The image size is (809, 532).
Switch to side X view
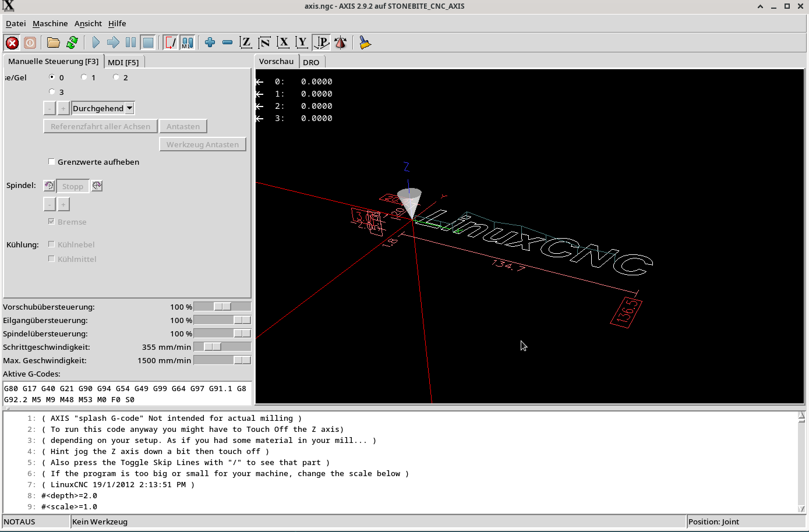pyautogui.click(x=283, y=42)
